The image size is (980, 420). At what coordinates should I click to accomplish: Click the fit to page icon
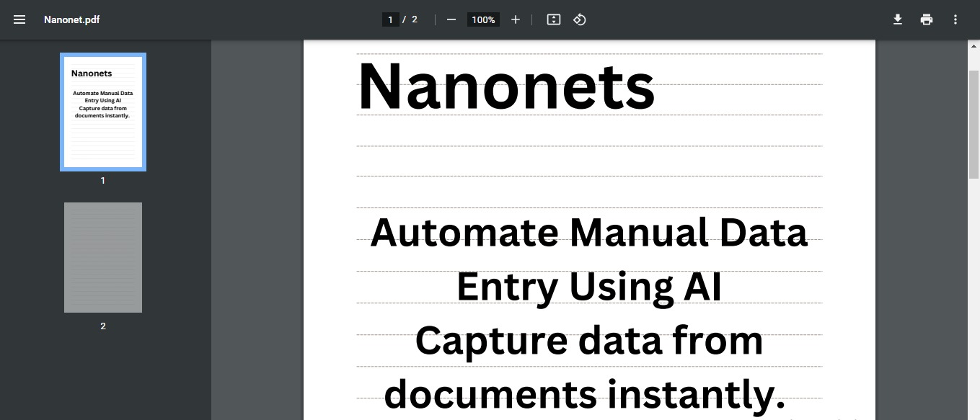(554, 19)
